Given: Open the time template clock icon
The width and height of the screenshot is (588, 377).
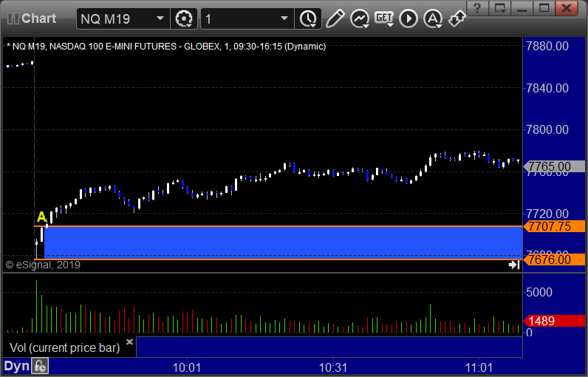Looking at the screenshot, I should point(308,18).
